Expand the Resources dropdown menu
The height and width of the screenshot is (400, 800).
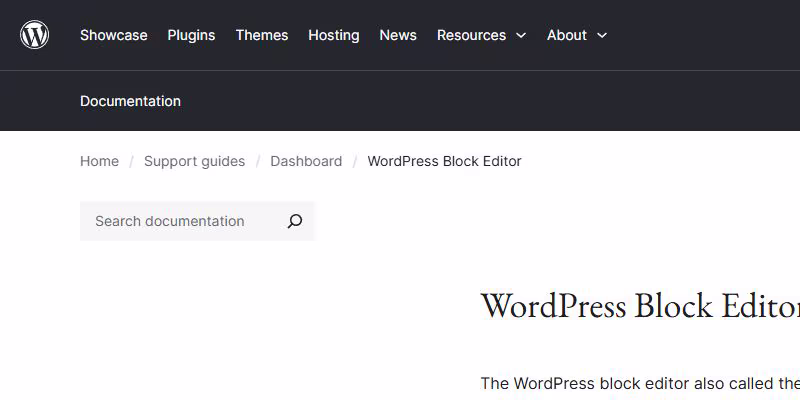tap(481, 35)
